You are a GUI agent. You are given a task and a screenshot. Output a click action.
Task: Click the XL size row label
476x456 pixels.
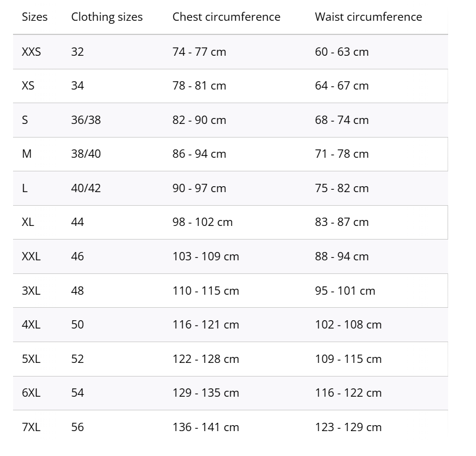28,222
